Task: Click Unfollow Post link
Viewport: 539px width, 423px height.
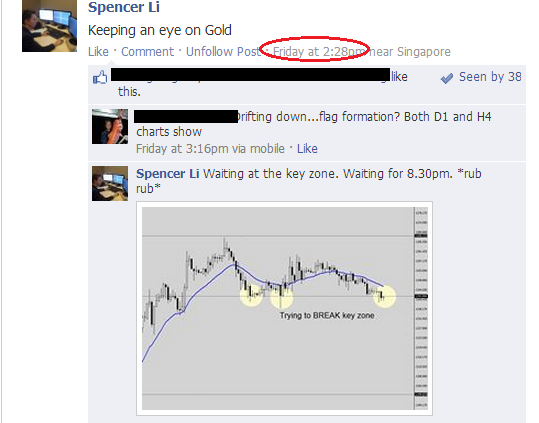Action: (x=223, y=52)
